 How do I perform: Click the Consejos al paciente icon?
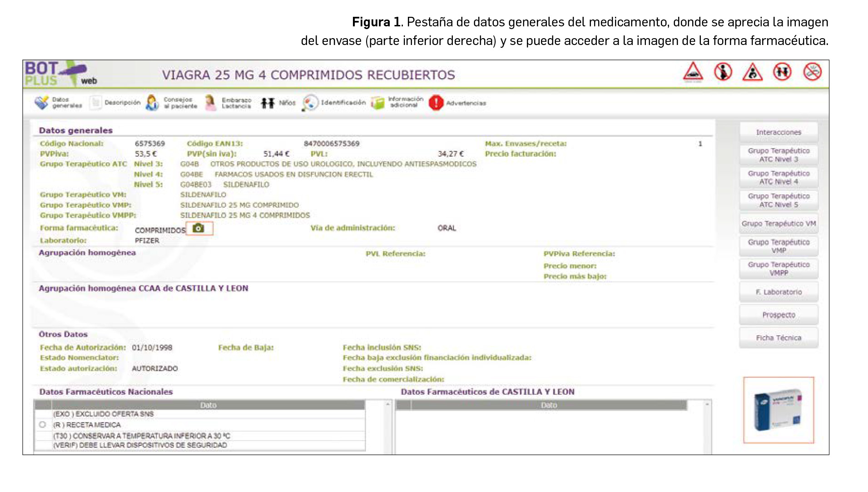[x=152, y=103]
